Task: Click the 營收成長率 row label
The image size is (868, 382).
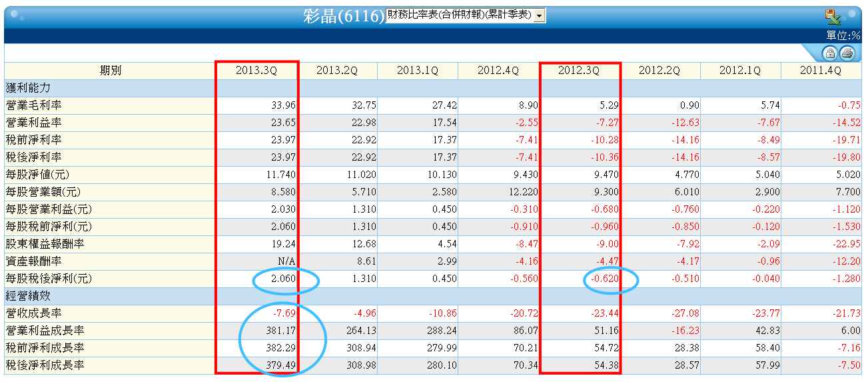Action: pos(33,313)
